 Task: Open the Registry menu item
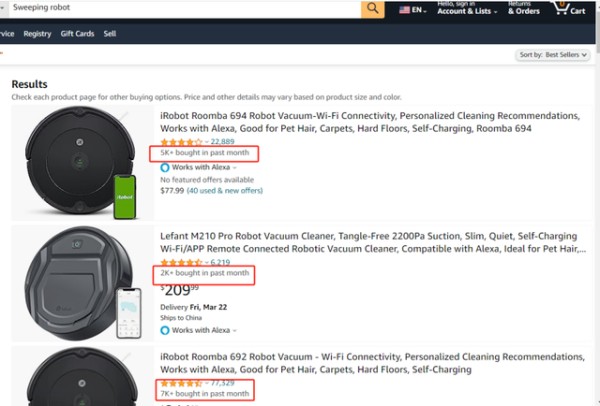click(x=37, y=34)
